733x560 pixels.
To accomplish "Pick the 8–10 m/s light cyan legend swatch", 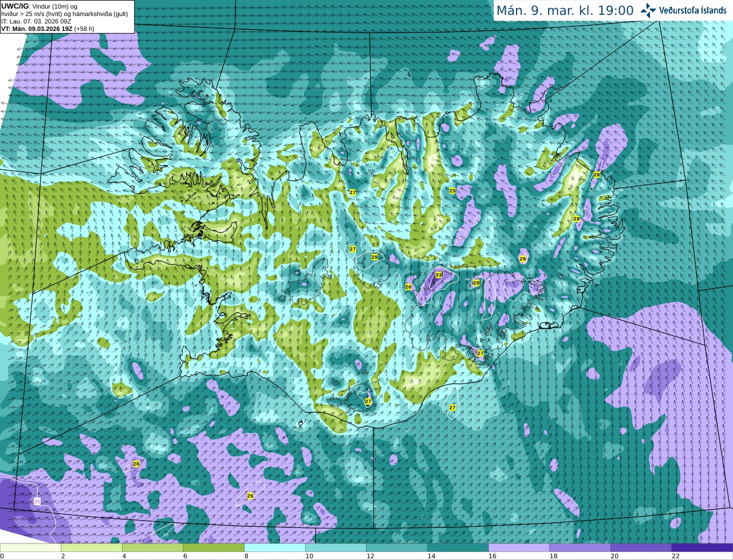I will (x=275, y=547).
